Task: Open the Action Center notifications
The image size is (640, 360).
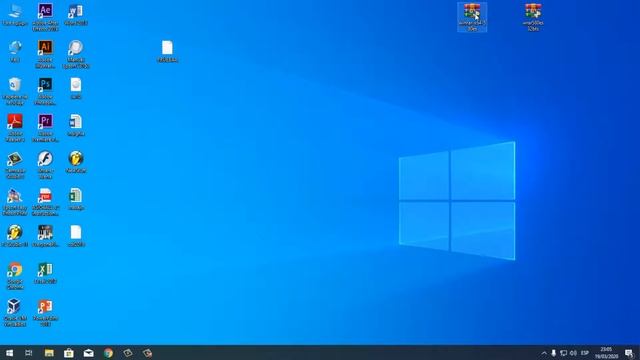Action: (x=629, y=353)
